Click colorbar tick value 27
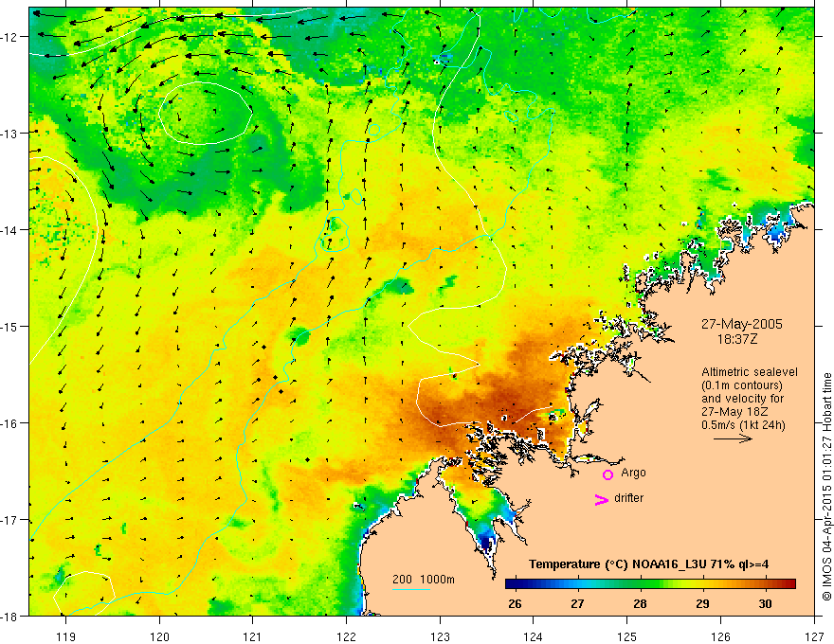This screenshot has width=834, height=644. coord(577,603)
